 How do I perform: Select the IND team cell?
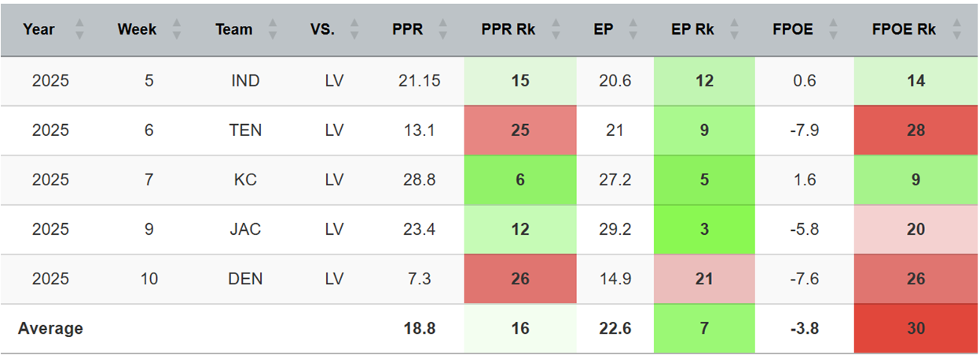(x=245, y=81)
